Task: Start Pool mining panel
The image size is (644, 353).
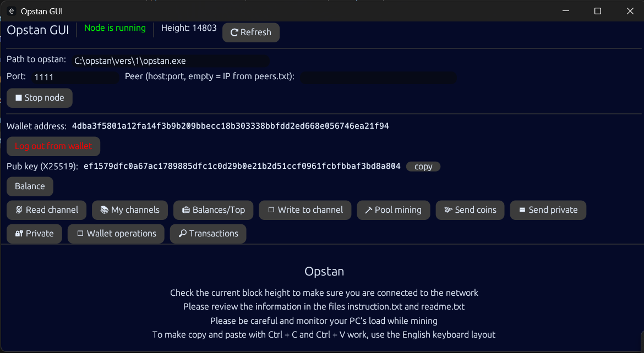Action: point(392,210)
